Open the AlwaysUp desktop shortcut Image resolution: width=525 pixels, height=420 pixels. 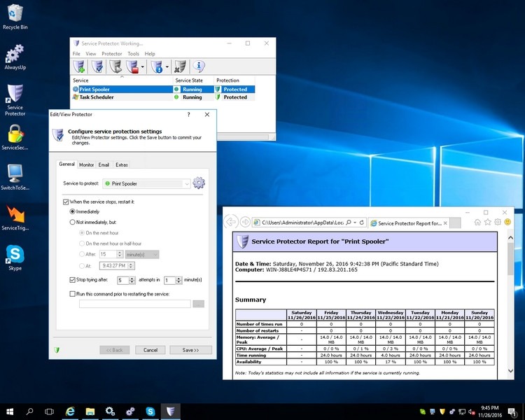coord(15,56)
